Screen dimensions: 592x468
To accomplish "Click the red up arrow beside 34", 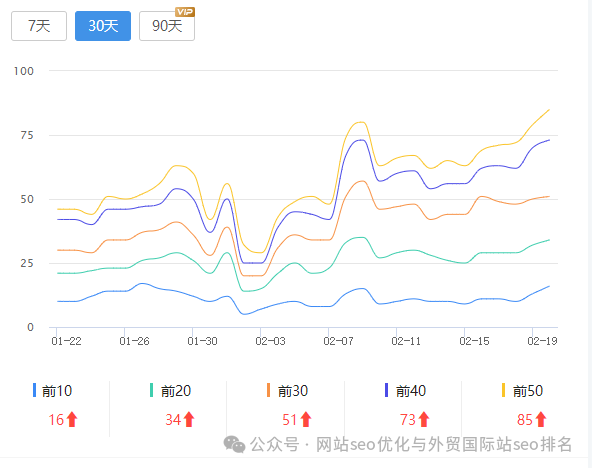I will [x=189, y=419].
